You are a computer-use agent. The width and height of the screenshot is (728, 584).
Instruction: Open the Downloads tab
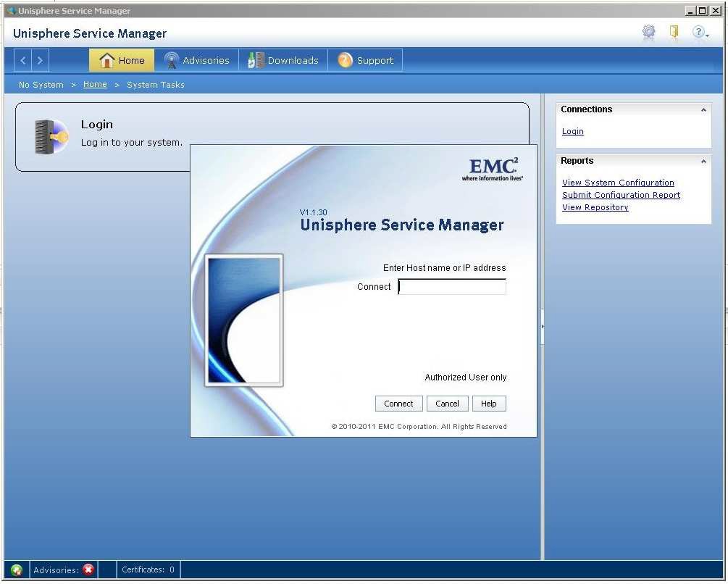(x=283, y=60)
